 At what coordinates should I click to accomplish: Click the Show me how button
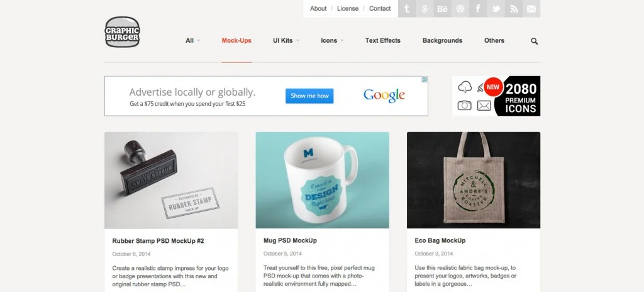pos(309,96)
